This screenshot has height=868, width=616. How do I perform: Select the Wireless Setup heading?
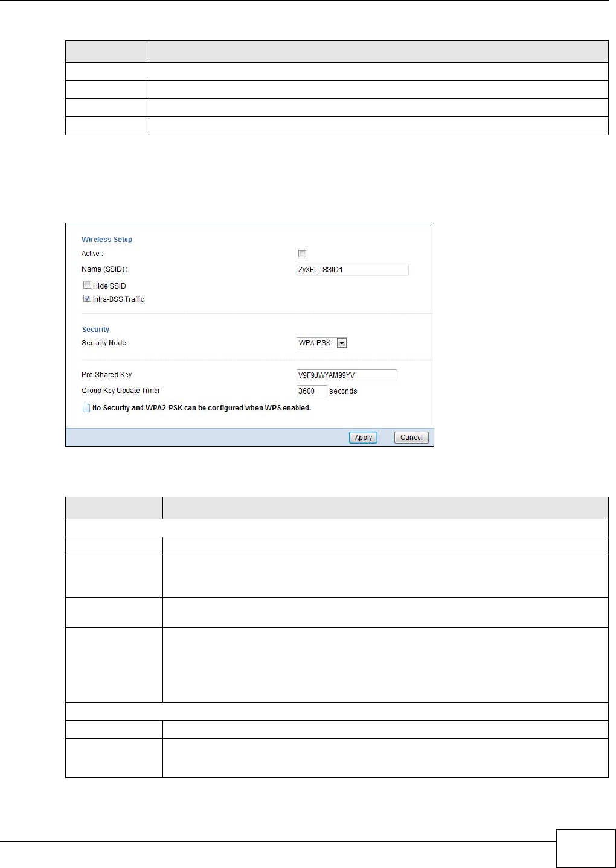coord(107,240)
